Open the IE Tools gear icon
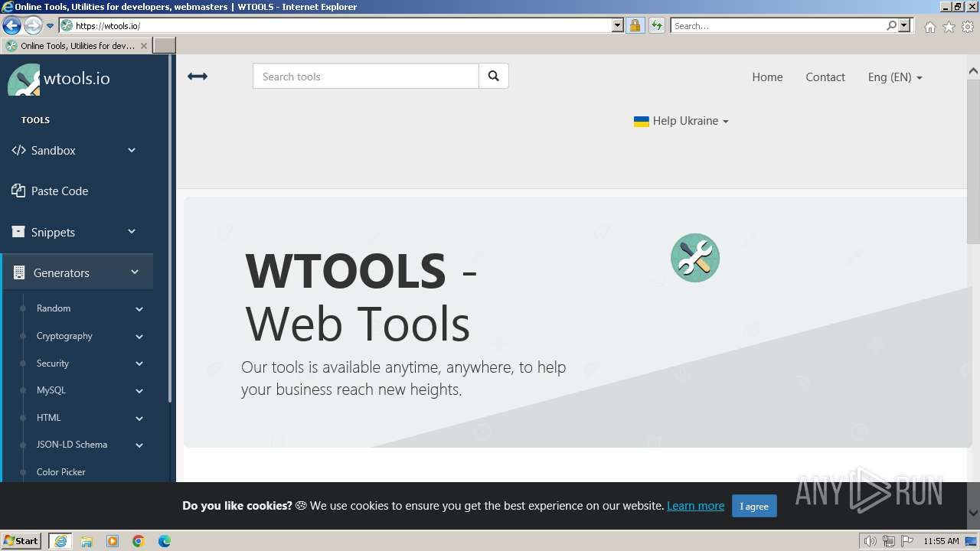 pyautogui.click(x=968, y=27)
